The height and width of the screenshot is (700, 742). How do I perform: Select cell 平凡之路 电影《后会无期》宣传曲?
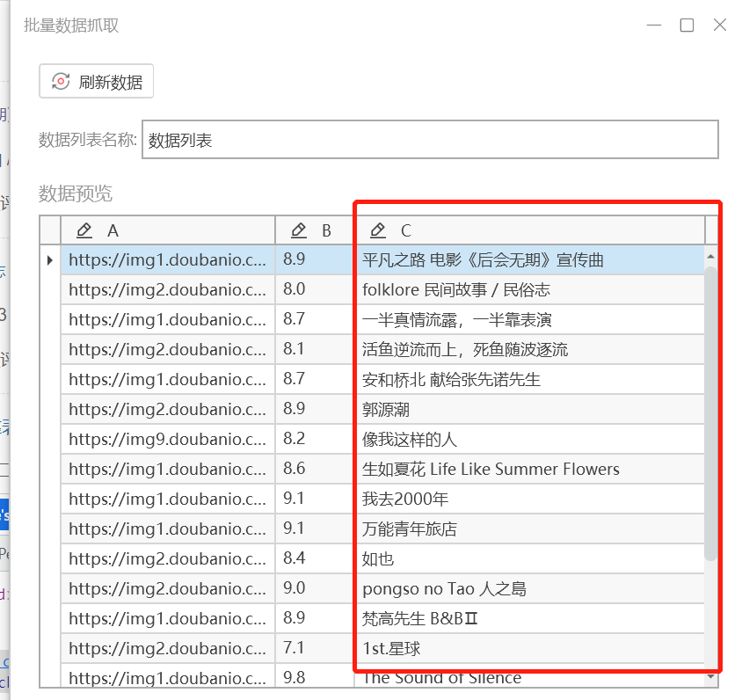click(x=529, y=259)
